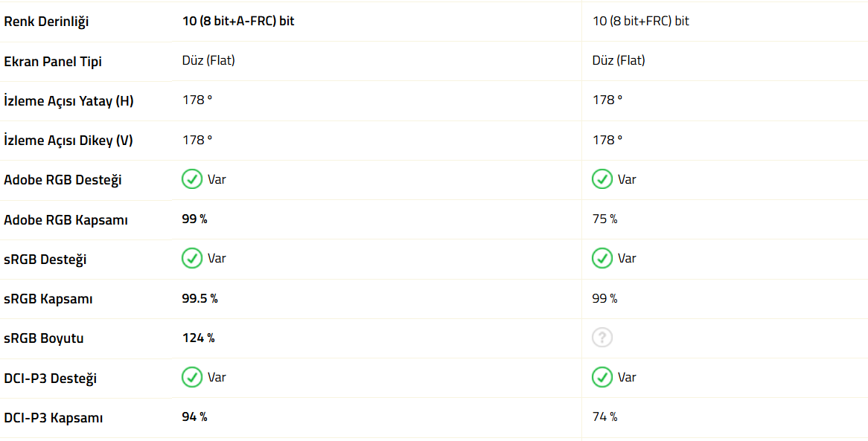Click the 10 (8 bit+A-FRC) bit value

238,21
